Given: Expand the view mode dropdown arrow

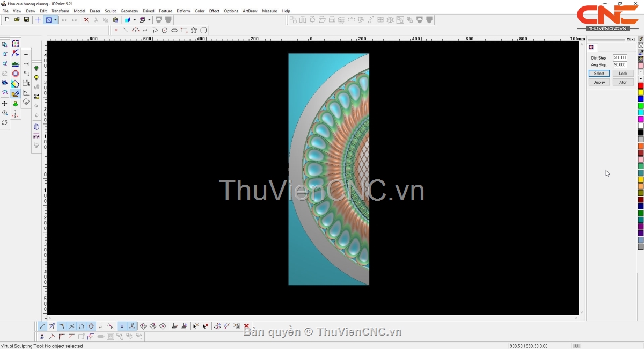Looking at the screenshot, I should (x=55, y=20).
